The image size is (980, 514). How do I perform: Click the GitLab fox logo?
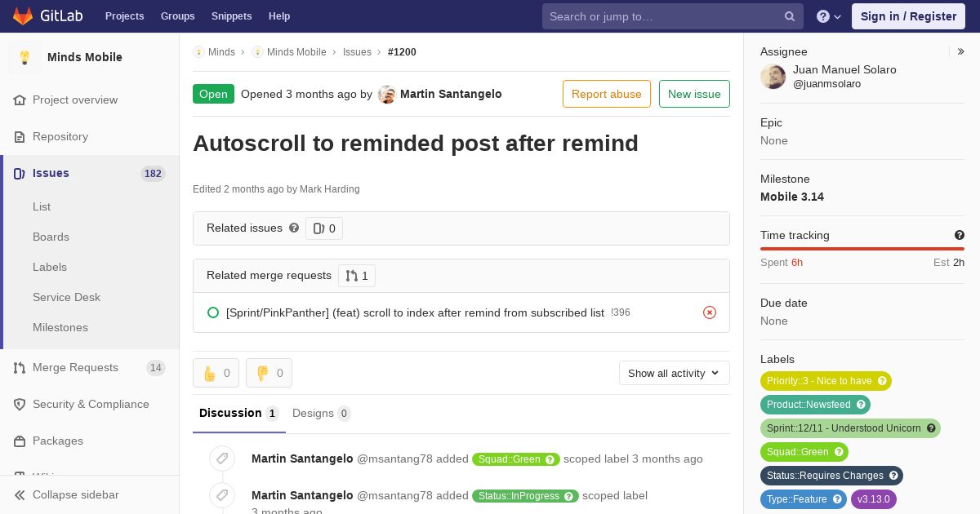point(24,16)
